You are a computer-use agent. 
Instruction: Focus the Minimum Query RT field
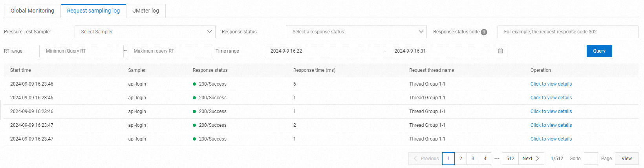click(81, 51)
